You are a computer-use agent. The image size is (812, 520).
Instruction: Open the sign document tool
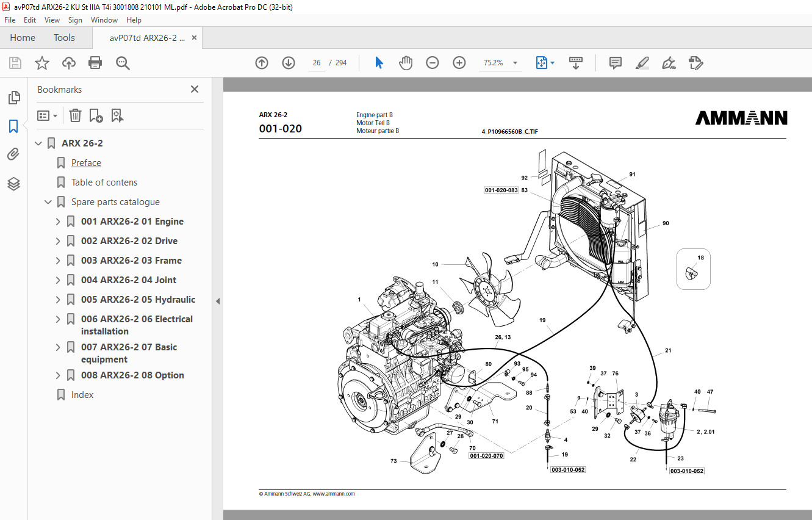669,63
